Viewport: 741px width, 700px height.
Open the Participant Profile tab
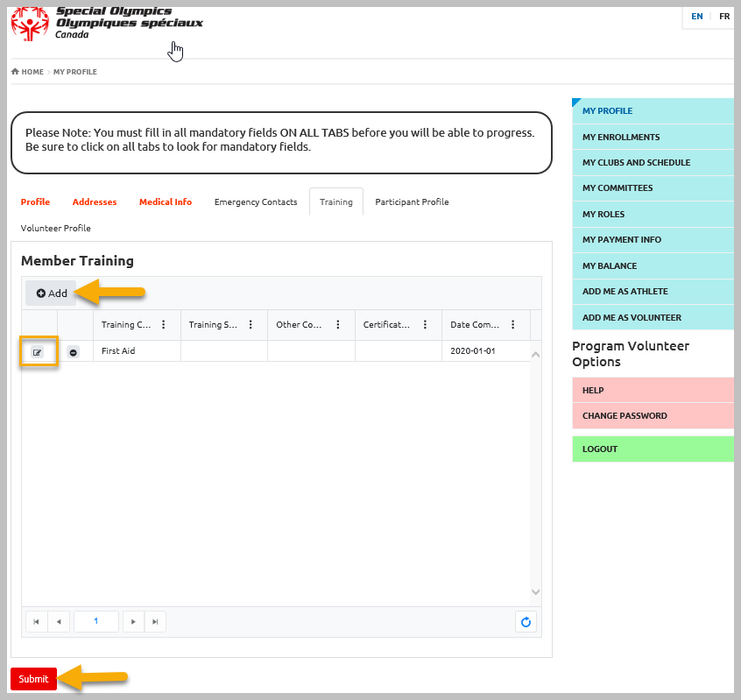coord(412,202)
